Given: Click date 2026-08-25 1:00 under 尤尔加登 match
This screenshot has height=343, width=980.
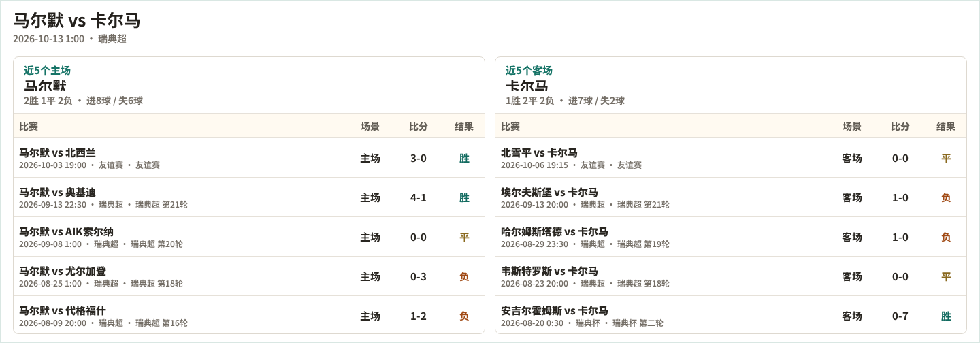Looking at the screenshot, I should tap(50, 284).
